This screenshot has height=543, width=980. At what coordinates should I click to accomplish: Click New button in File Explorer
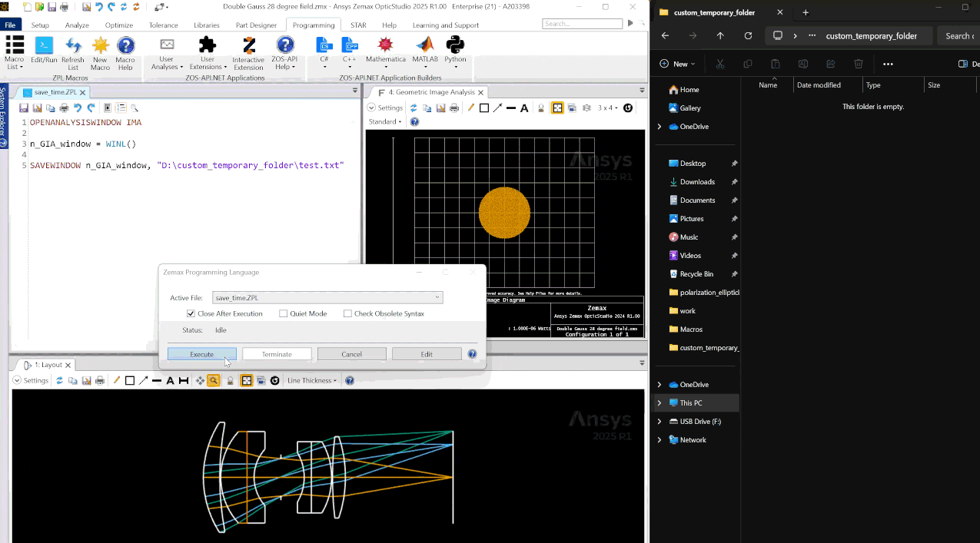pyautogui.click(x=677, y=64)
